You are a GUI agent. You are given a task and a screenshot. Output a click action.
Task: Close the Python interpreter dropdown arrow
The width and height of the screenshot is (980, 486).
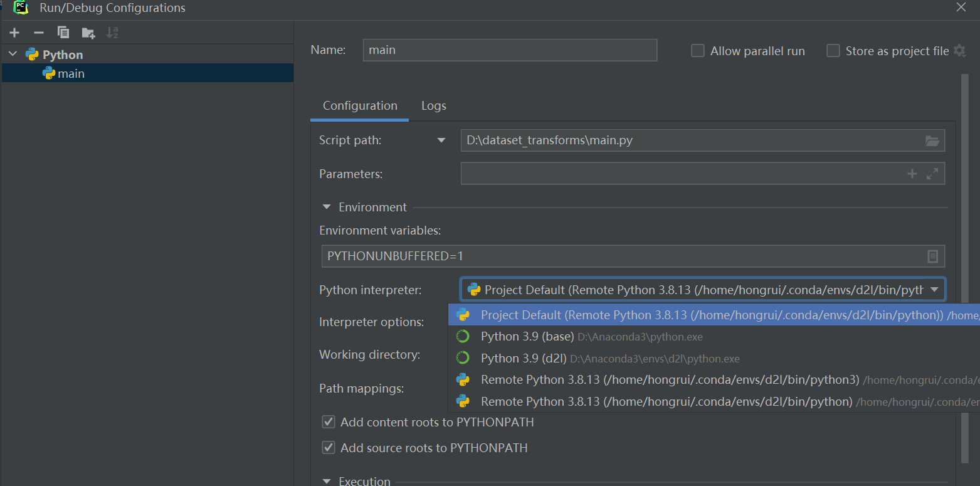coord(934,290)
